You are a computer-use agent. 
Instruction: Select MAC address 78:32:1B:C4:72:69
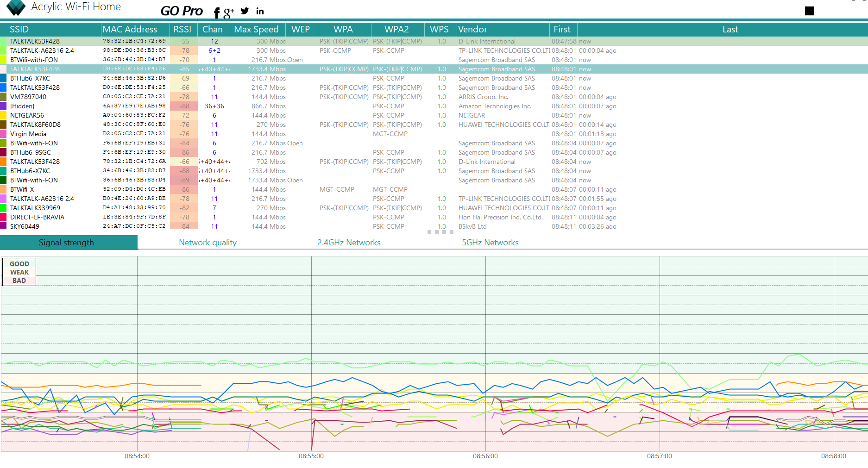click(134, 41)
